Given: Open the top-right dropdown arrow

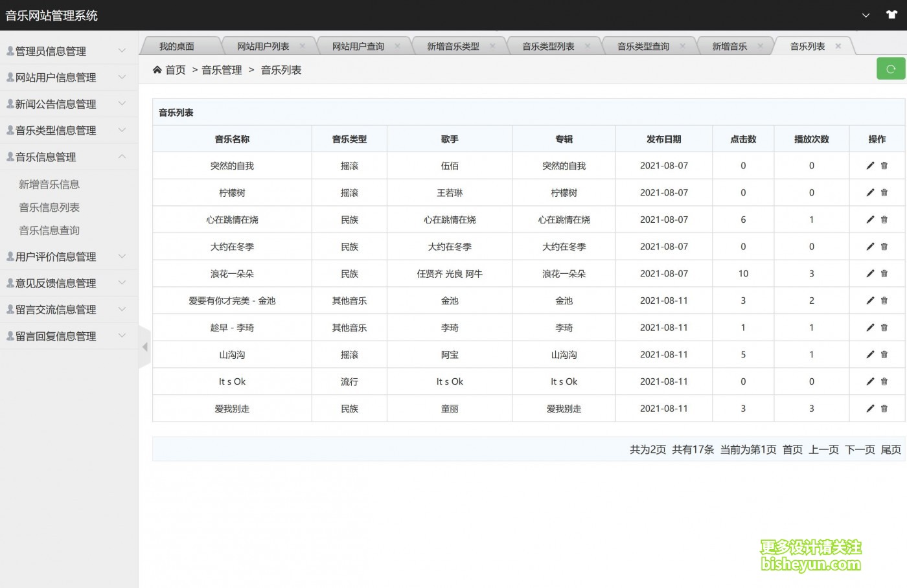Looking at the screenshot, I should (x=866, y=16).
